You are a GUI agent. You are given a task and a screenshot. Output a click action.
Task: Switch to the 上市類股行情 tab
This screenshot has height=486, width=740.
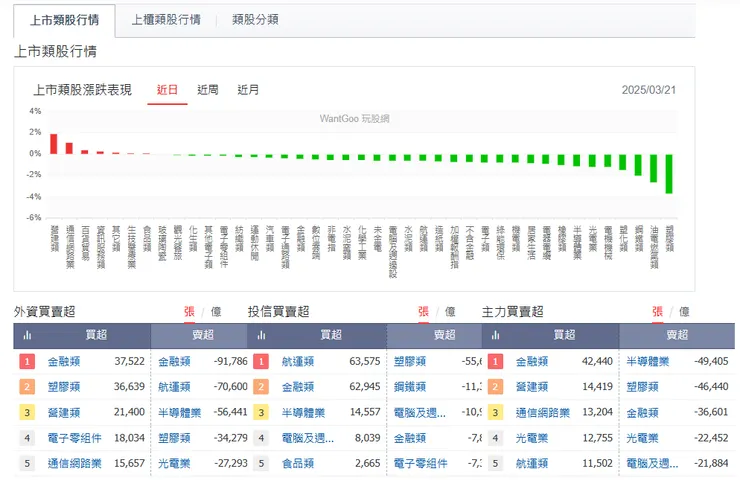click(64, 20)
